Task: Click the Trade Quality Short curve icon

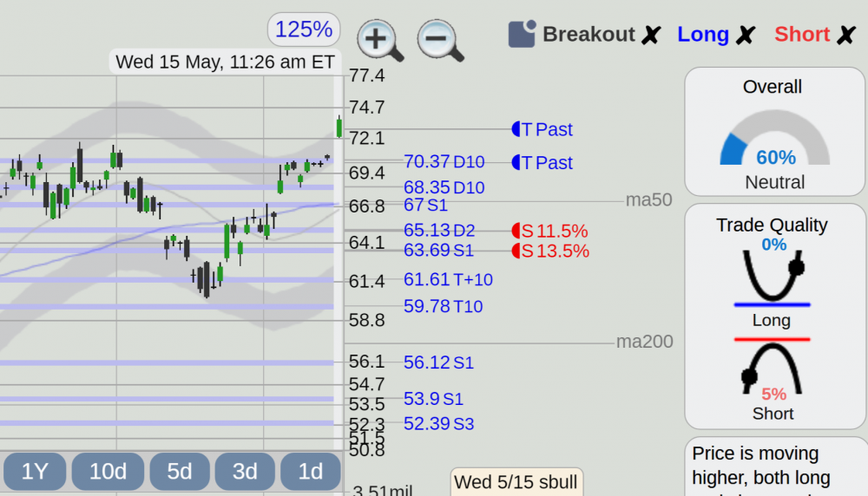Action: (x=773, y=366)
